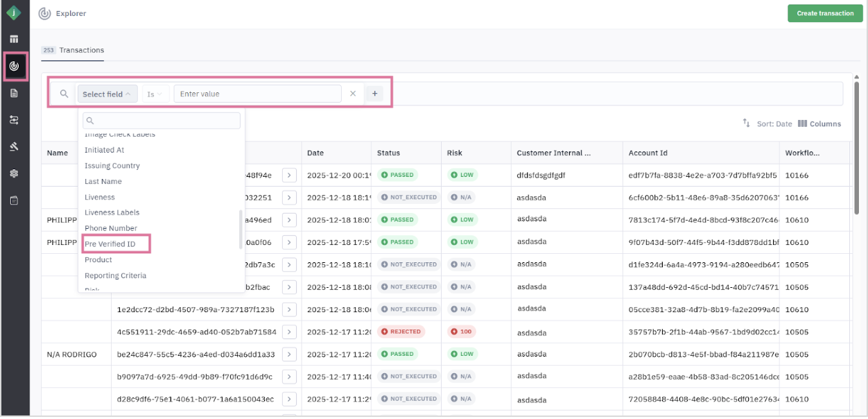Click the green diamond logo at top
The image size is (868, 419).
point(14,12)
